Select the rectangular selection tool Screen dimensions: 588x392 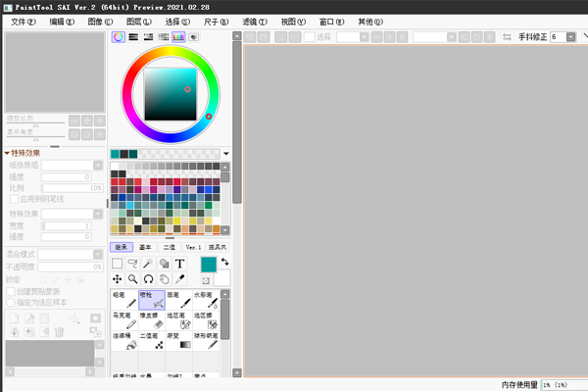click(117, 264)
